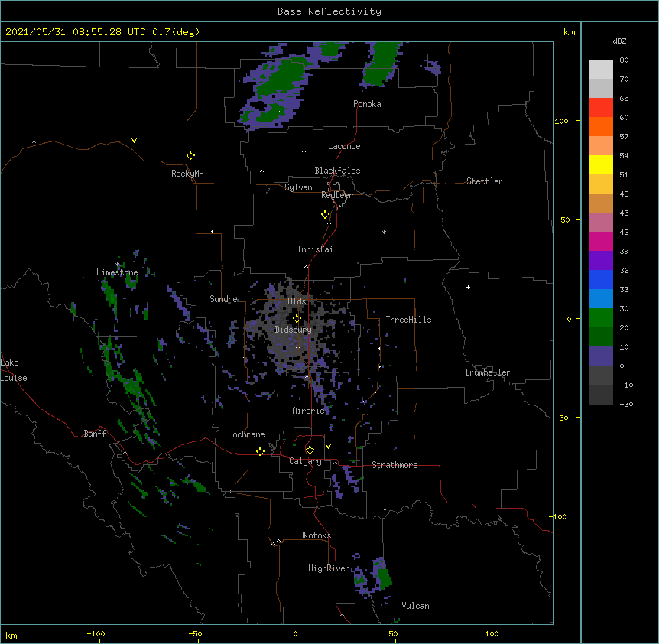The image size is (659, 644).
Task: Click the asterisk marker east of Innisfail
Action: tap(384, 232)
